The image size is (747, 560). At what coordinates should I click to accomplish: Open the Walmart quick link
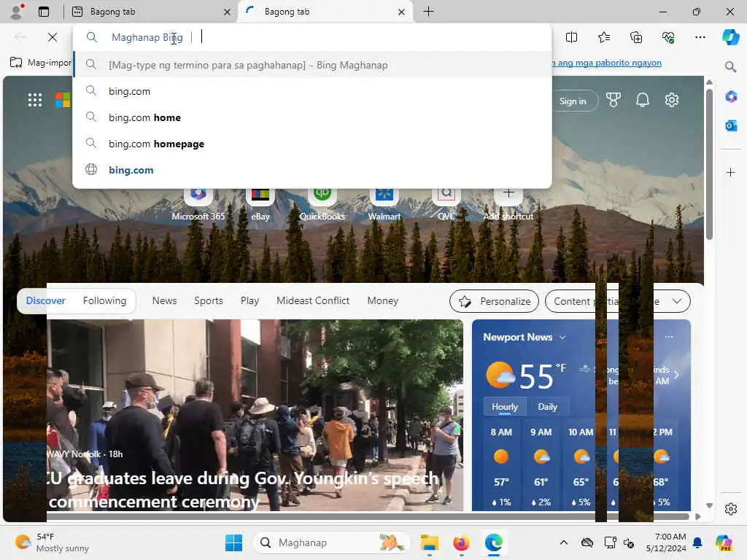384,203
